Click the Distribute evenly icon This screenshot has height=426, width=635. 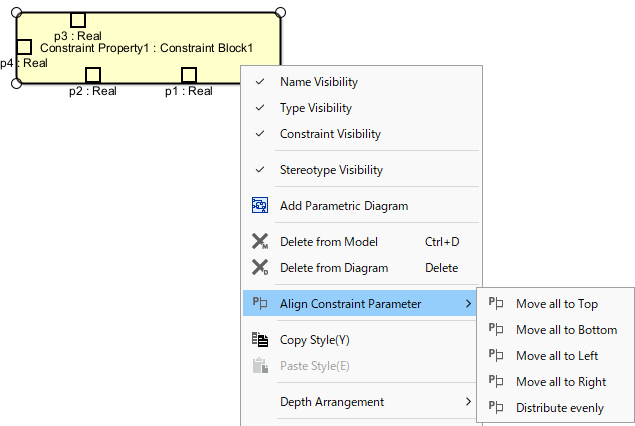[496, 407]
